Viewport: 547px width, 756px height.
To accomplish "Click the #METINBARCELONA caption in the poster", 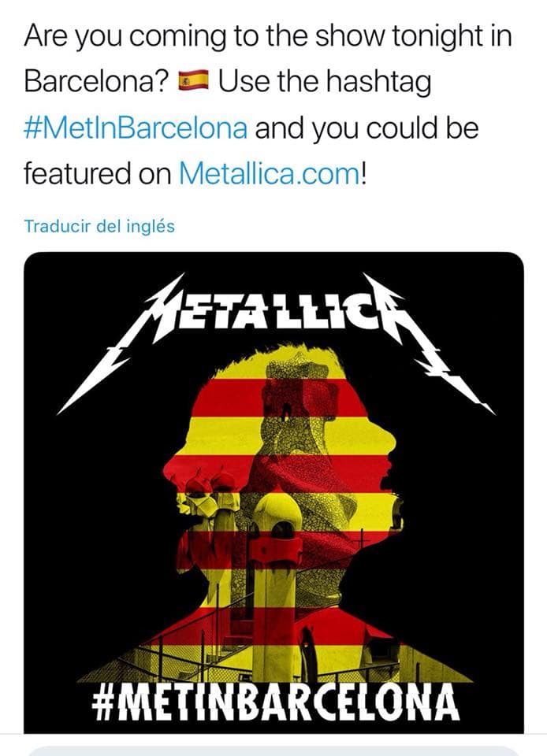I will (275, 702).
